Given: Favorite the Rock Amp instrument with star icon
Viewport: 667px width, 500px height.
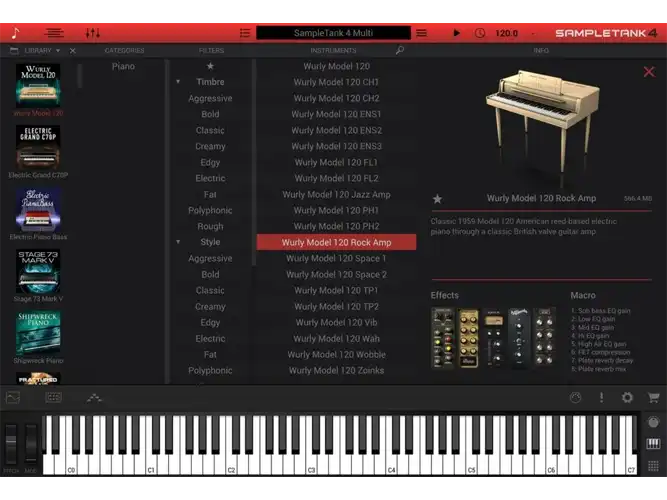Looking at the screenshot, I should (x=437, y=199).
